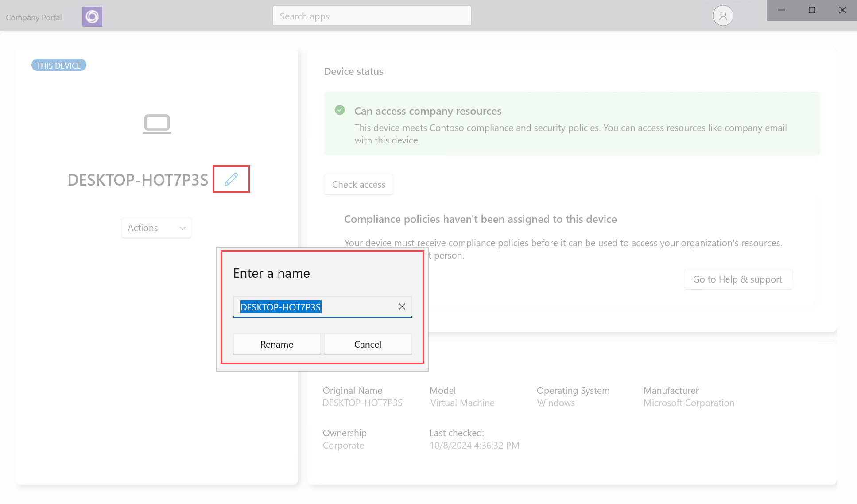Click THIS DEVICE tab label
The image size is (857, 504).
click(x=58, y=66)
